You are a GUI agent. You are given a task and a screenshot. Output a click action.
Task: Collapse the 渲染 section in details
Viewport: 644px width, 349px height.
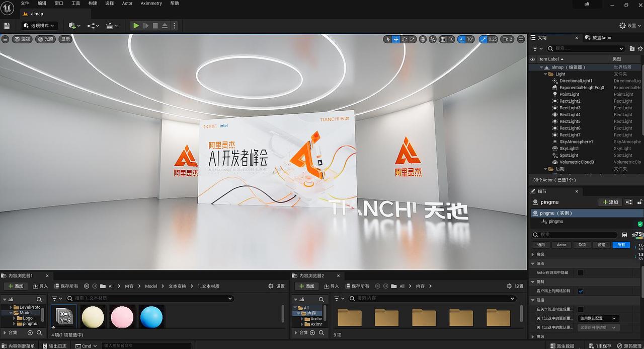coord(533,263)
